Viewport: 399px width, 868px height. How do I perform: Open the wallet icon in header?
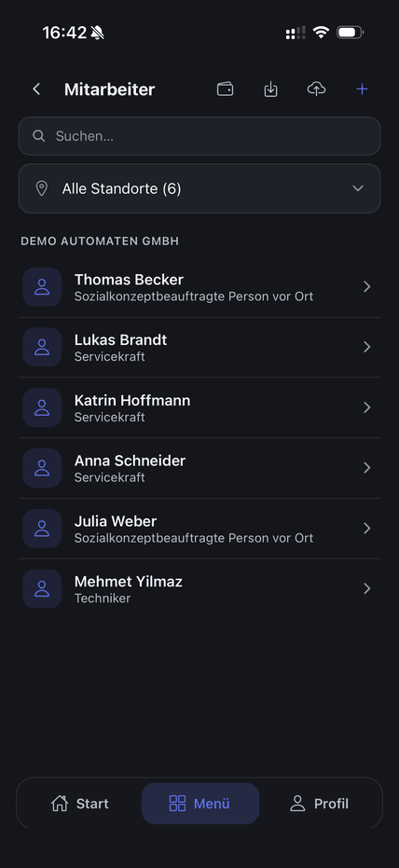tap(226, 90)
